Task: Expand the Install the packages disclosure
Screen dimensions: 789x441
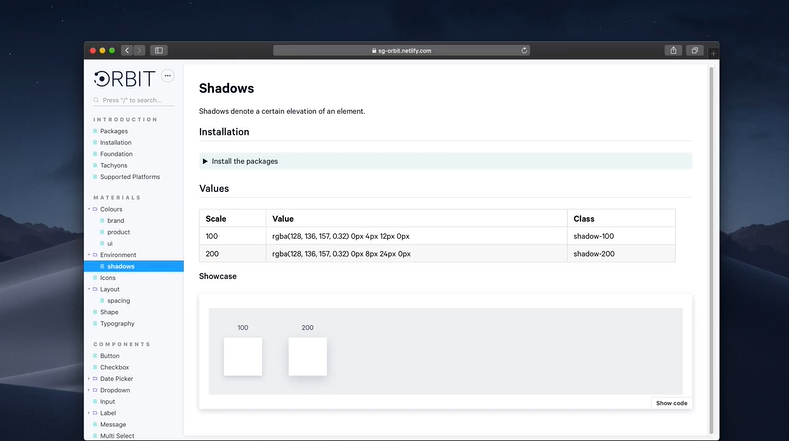Action: coord(445,161)
